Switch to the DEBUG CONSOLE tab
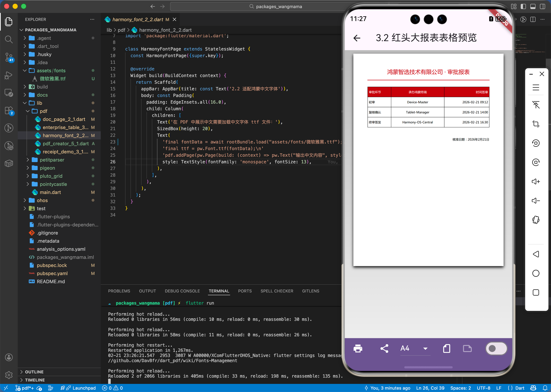The image size is (551, 392). [x=182, y=291]
